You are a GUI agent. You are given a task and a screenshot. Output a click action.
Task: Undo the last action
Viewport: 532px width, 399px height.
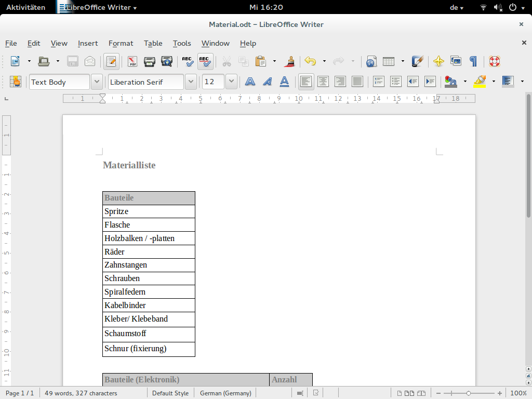click(x=310, y=61)
